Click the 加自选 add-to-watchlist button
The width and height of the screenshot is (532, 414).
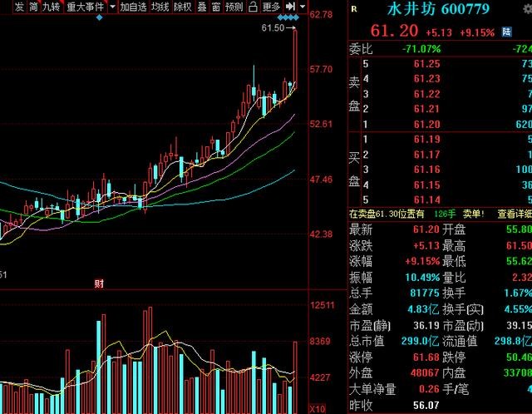tap(133, 7)
